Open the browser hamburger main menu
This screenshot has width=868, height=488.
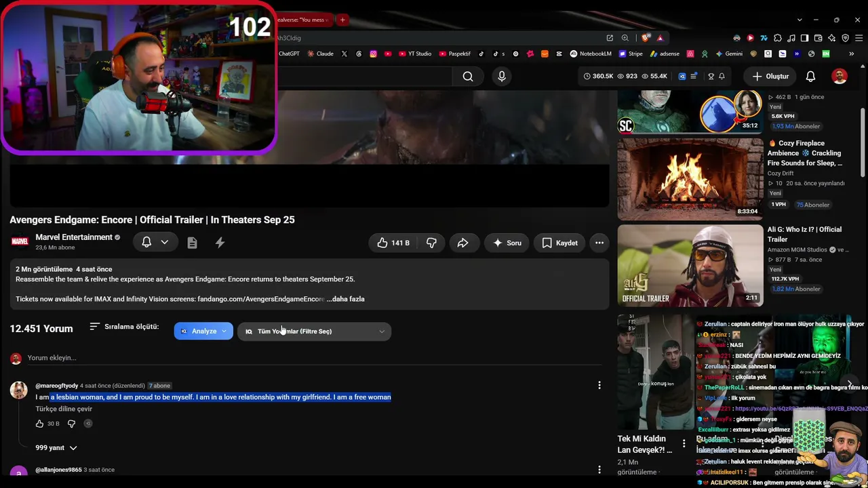pyautogui.click(x=861, y=38)
